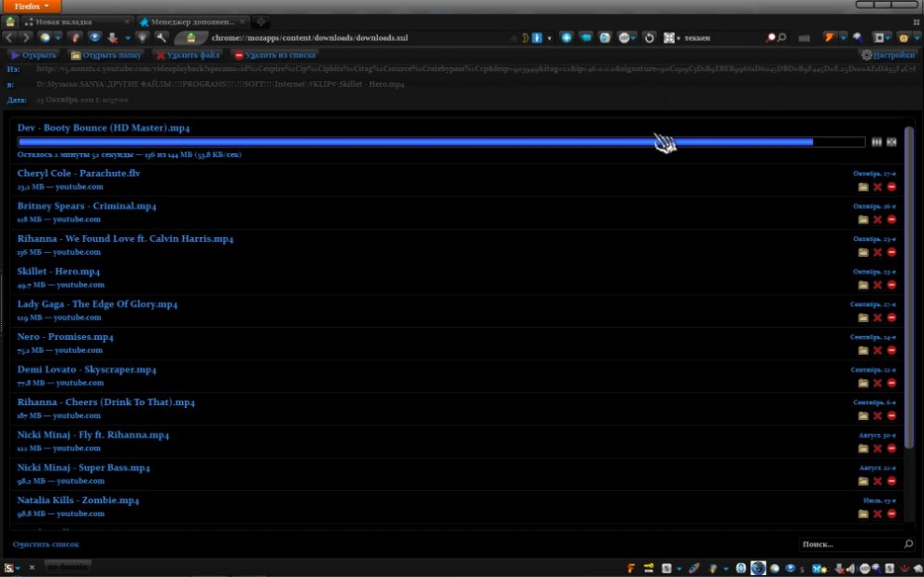Close the Новая вкладка tab

[x=127, y=21]
